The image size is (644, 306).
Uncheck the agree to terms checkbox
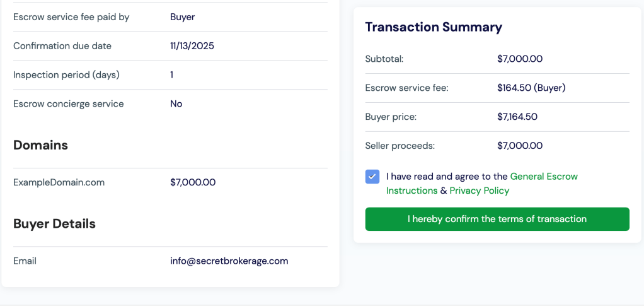[372, 177]
